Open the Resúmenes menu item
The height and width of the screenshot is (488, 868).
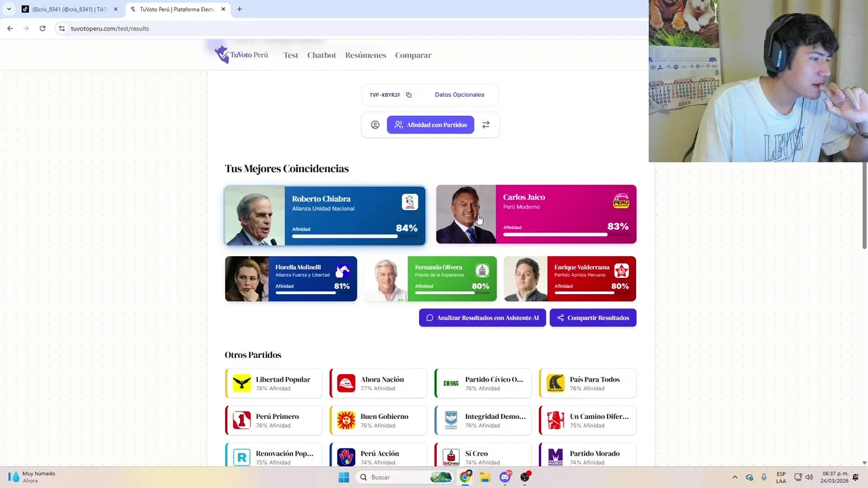point(366,55)
